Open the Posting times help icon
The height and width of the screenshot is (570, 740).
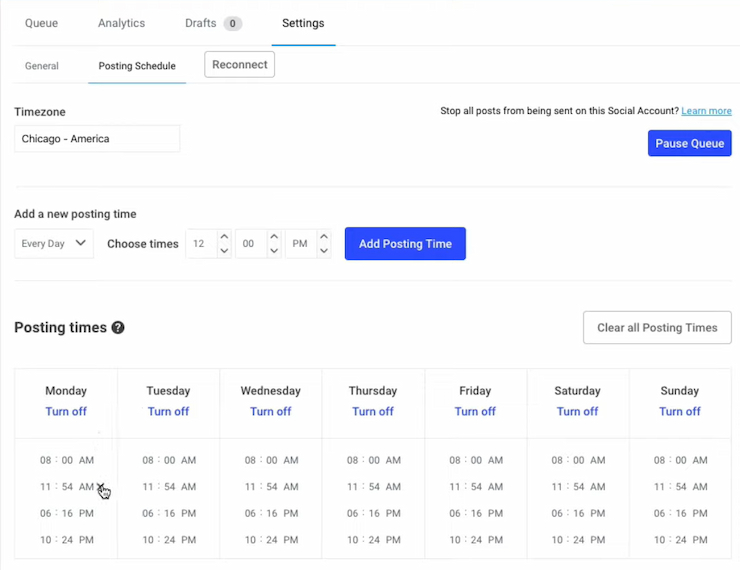coord(118,327)
